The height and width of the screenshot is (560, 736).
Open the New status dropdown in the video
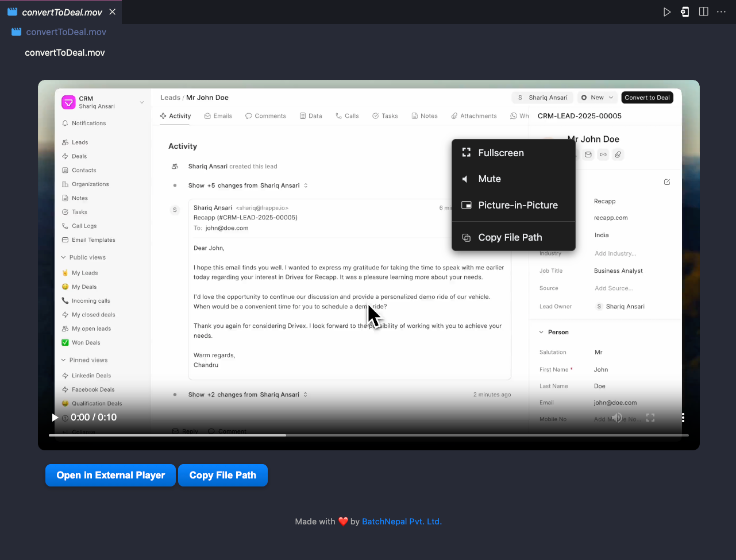[598, 98]
